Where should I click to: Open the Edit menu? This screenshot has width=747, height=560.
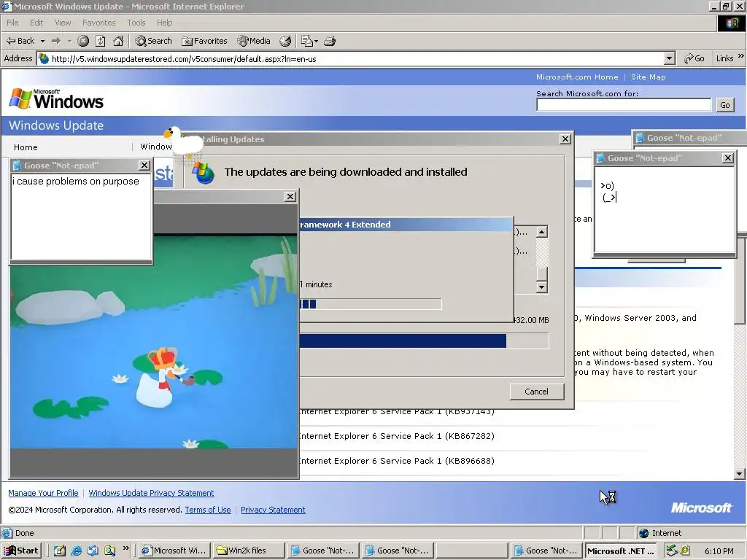(x=36, y=23)
